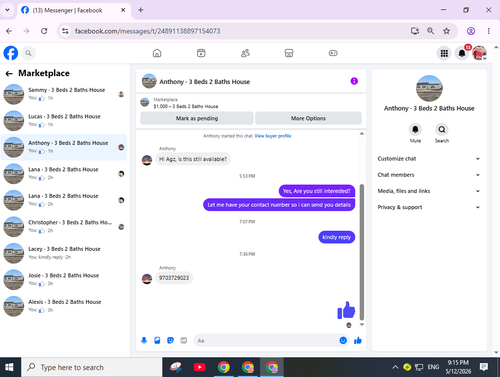Show hidden system tray icons
The height and width of the screenshot is (377, 500).
pyautogui.click(x=395, y=367)
